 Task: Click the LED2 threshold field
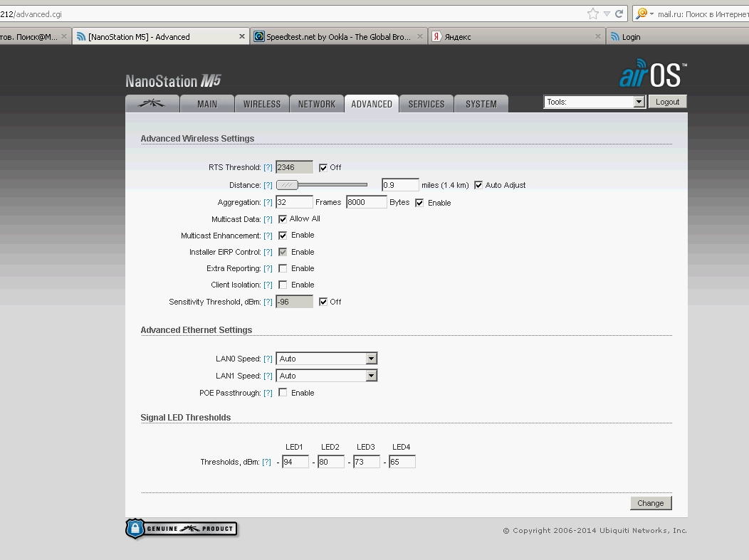click(331, 462)
